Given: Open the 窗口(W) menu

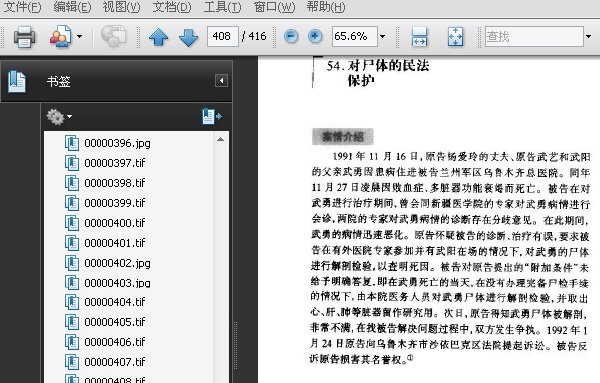Looking at the screenshot, I should [274, 7].
